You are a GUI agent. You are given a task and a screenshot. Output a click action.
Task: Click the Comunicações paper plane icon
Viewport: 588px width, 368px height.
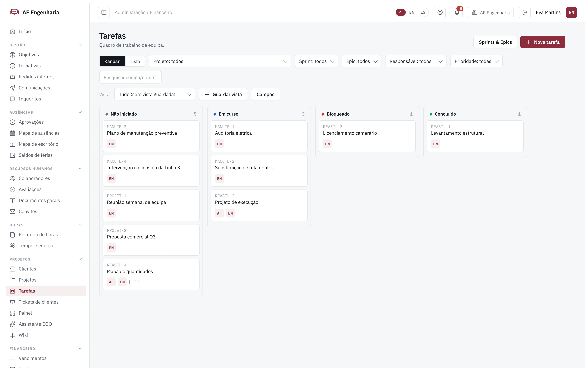tap(12, 88)
